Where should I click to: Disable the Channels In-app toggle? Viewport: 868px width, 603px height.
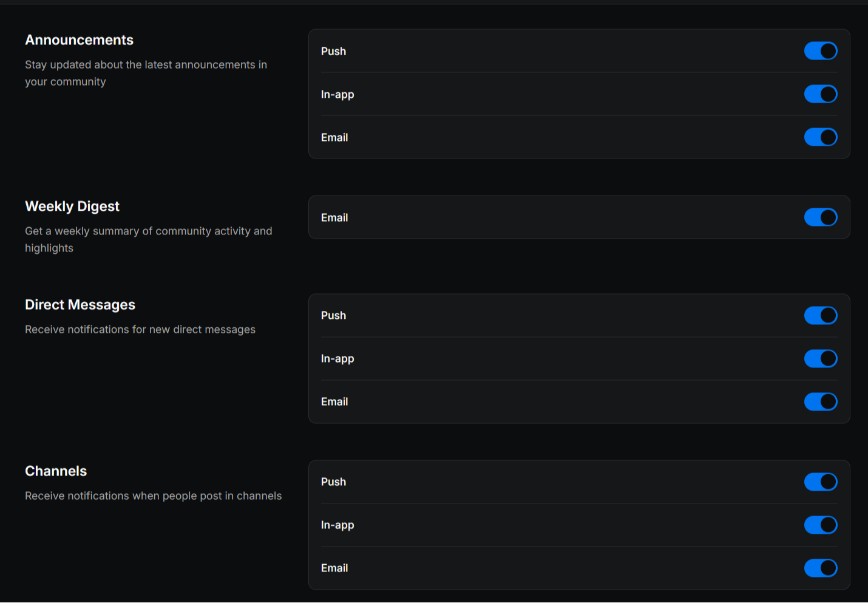pos(821,525)
